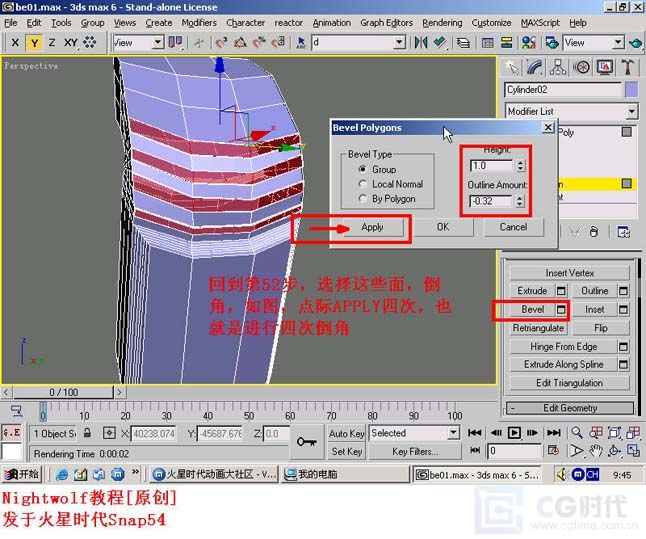Screen dimensions: 646x539
Task: Toggle the Y axis constraint button
Action: click(x=34, y=42)
